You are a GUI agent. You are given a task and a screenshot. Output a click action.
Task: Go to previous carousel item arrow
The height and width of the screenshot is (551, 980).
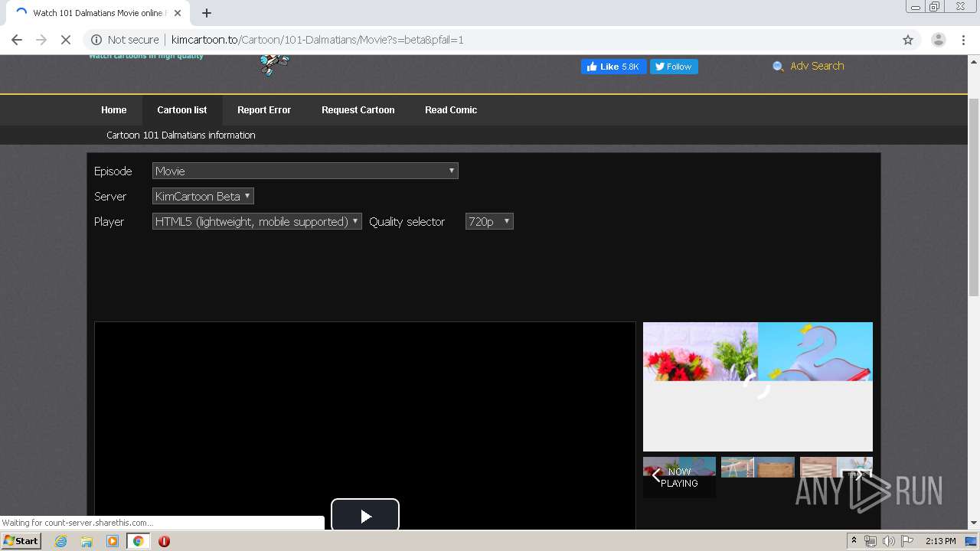coord(655,475)
